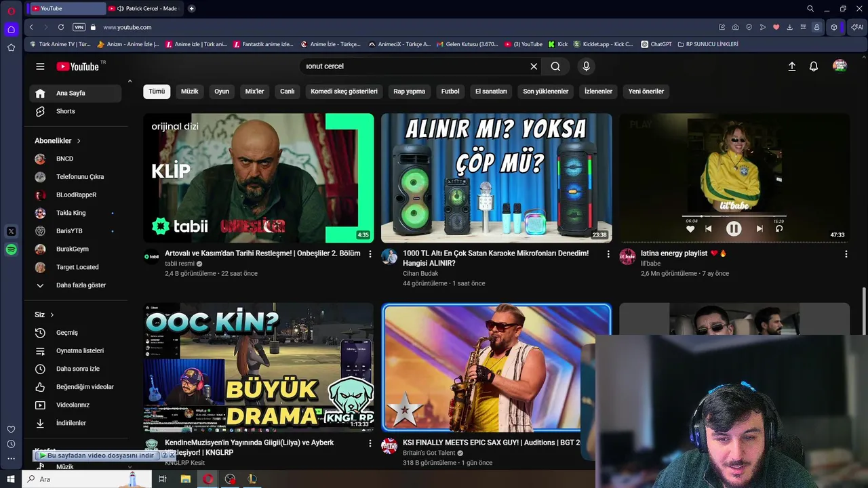Reload the page
868x488 pixels.
point(61,27)
